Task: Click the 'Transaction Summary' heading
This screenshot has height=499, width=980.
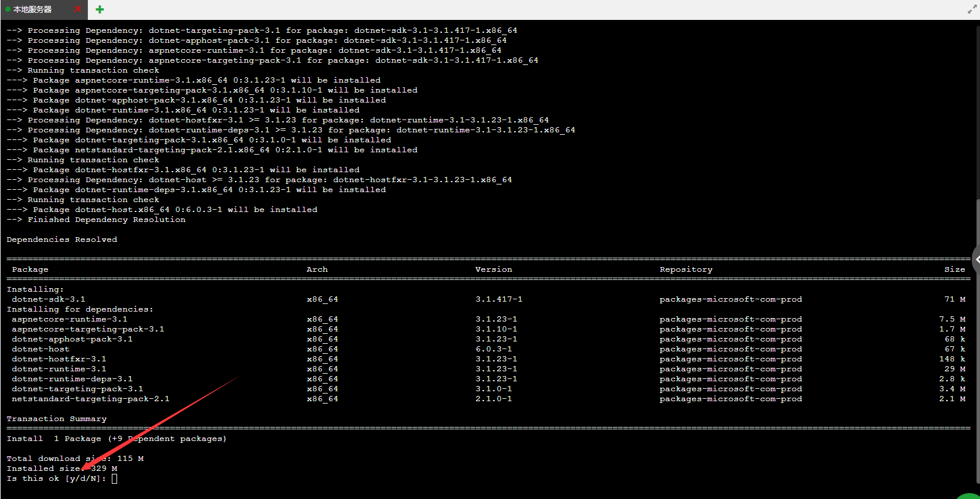Action: (x=57, y=419)
